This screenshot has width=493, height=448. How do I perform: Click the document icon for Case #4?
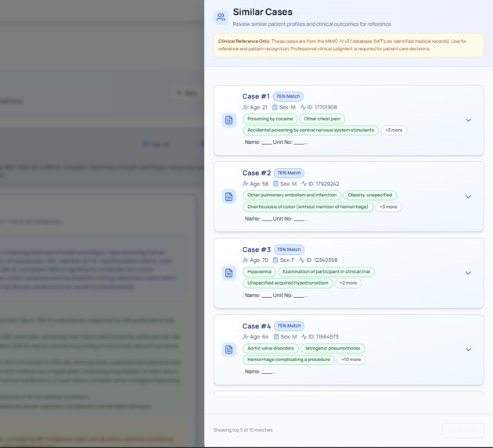pos(229,349)
